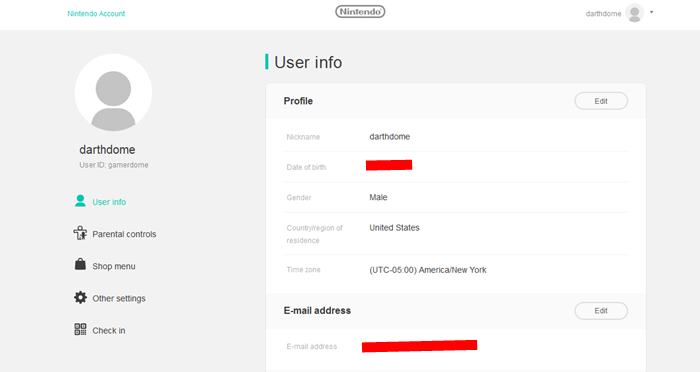Open the darthdome username menu in header
700x372 pixels.
pyautogui.click(x=603, y=13)
